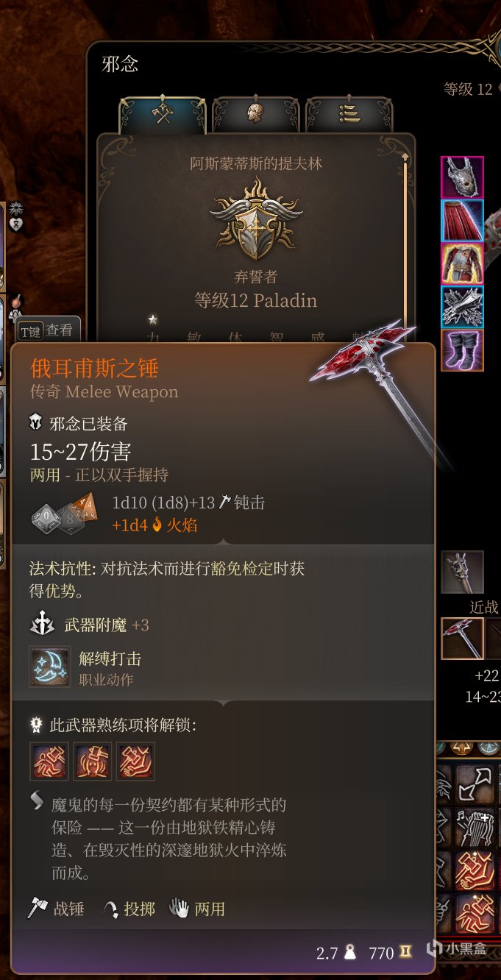Click the 武器附魔 enchantment icon

(x=43, y=625)
